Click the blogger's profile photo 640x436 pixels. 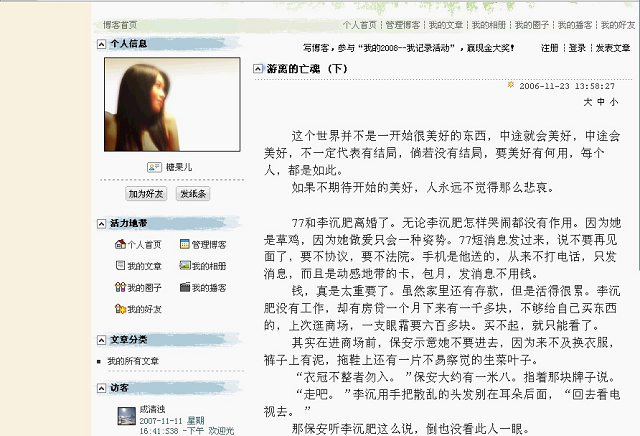coord(172,105)
